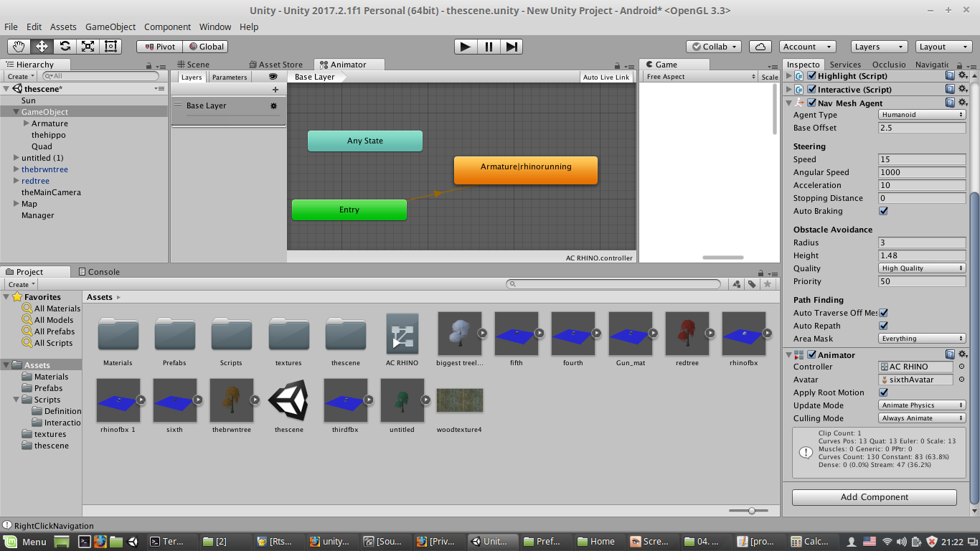Screen dimensions: 980x551
Task: Open the Assets menu
Action: pyautogui.click(x=63, y=27)
